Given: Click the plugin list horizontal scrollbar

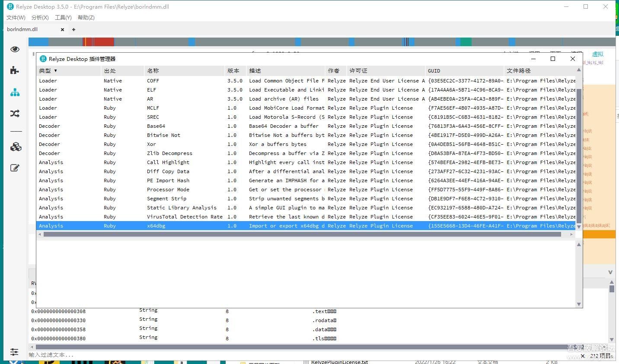Looking at the screenshot, I should [302, 234].
